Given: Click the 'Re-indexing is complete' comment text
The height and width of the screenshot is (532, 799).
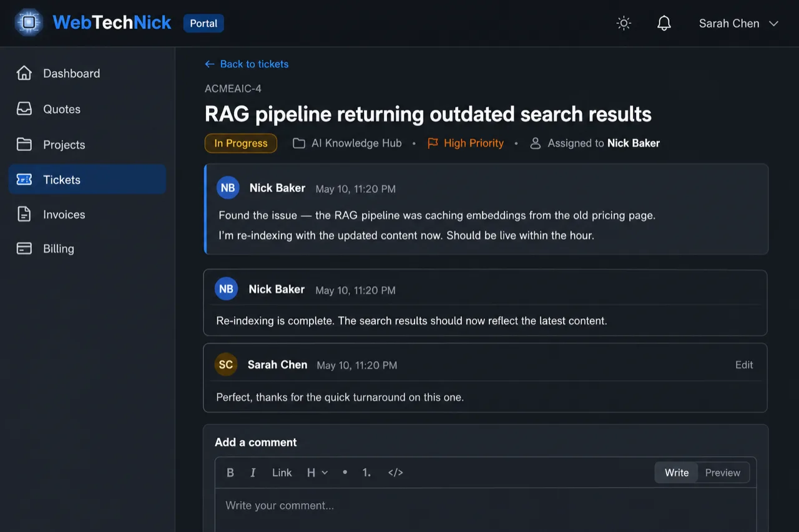Looking at the screenshot, I should coord(411,321).
